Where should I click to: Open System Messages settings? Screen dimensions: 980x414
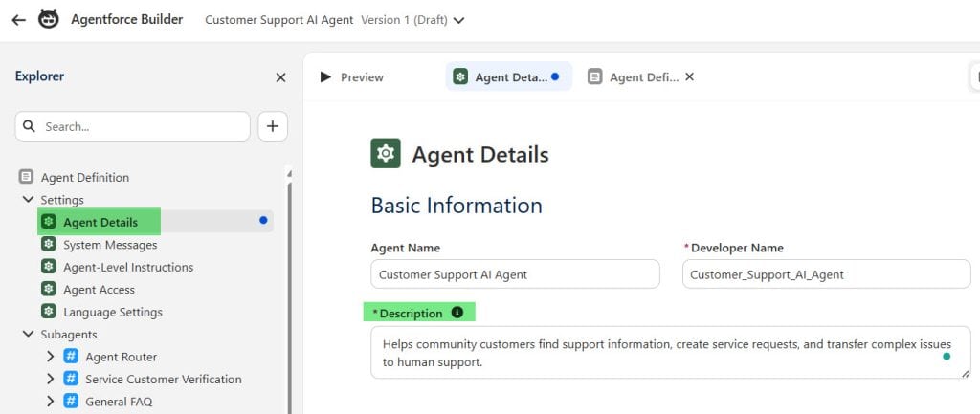click(110, 245)
